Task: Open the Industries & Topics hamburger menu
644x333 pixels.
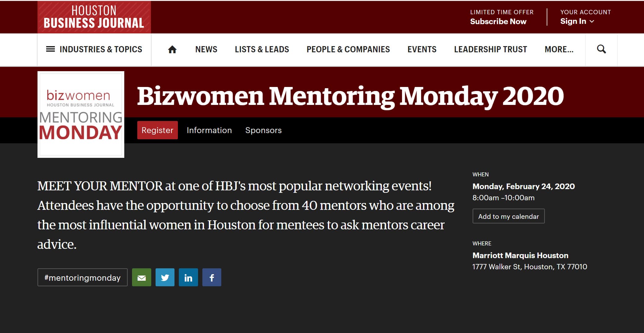Action: pos(94,50)
